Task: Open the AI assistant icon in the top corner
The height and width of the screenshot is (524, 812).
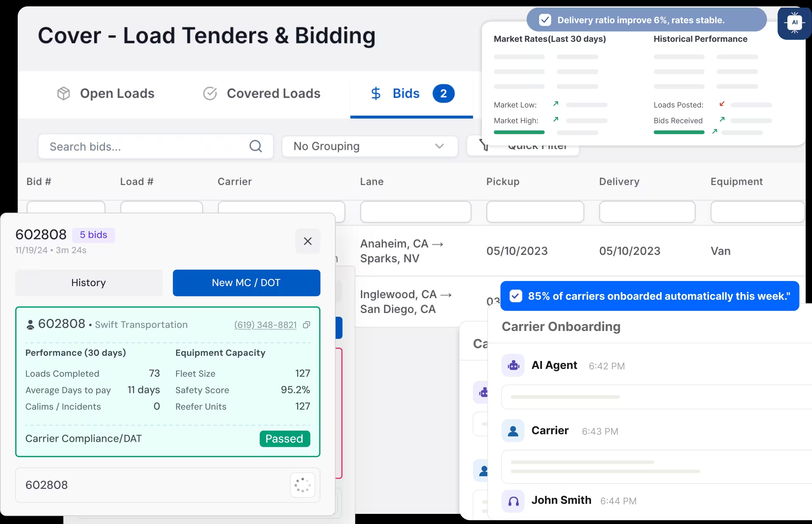Action: pyautogui.click(x=794, y=23)
